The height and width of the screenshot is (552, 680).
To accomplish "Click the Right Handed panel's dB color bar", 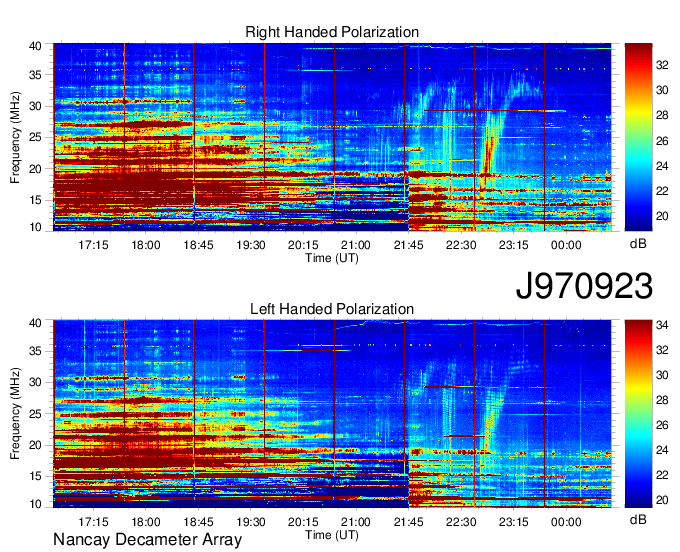I will tap(638, 137).
